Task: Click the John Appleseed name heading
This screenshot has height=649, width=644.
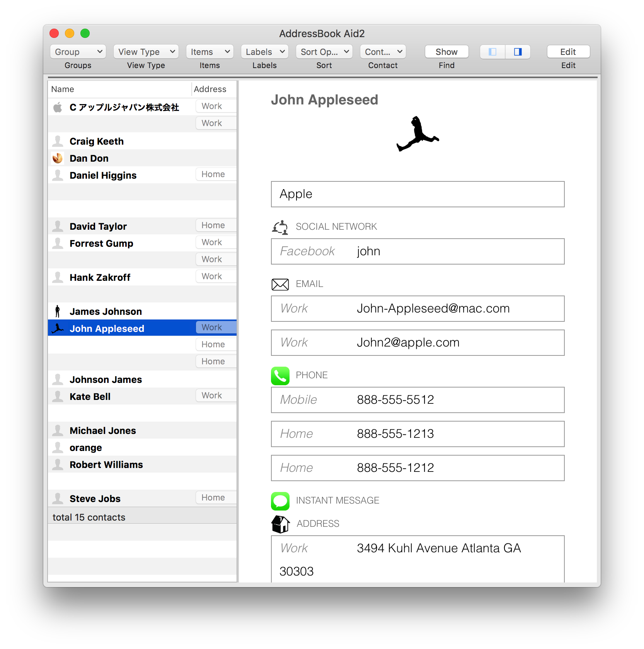Action: [324, 100]
